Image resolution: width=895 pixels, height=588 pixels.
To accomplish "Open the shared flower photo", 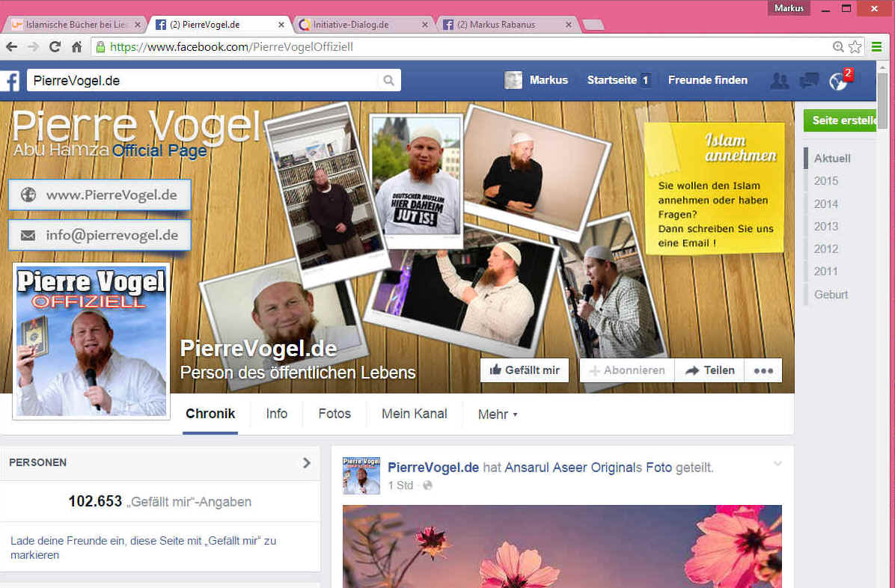I will [562, 546].
